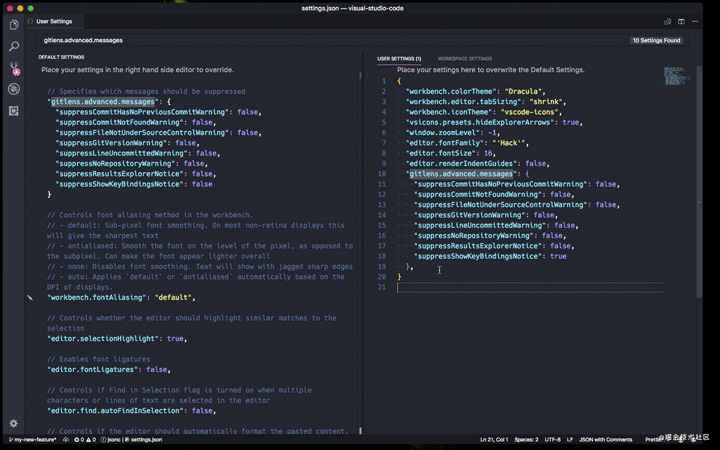Open the Search view in activity bar
This screenshot has height=450, width=720.
click(x=14, y=46)
